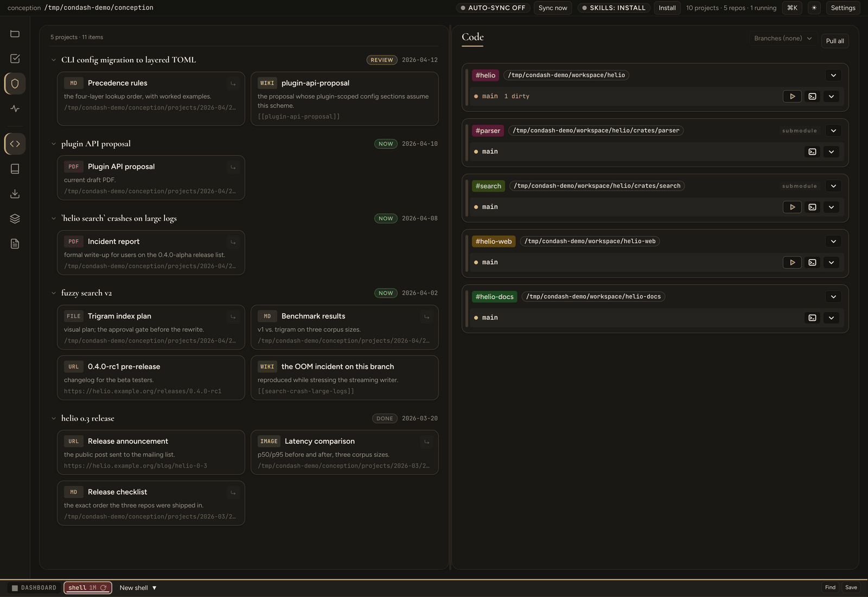
Task: Click open arrow on Release checklist card
Action: click(233, 492)
